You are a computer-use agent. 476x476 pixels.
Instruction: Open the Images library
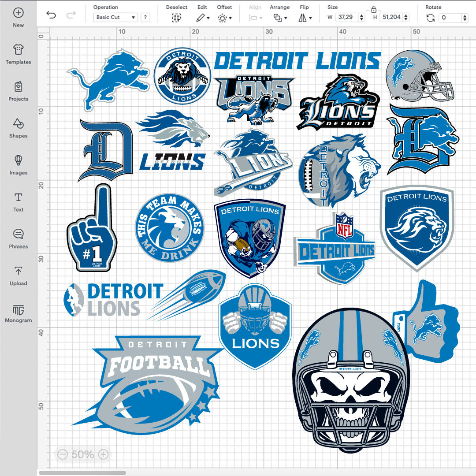click(x=18, y=160)
